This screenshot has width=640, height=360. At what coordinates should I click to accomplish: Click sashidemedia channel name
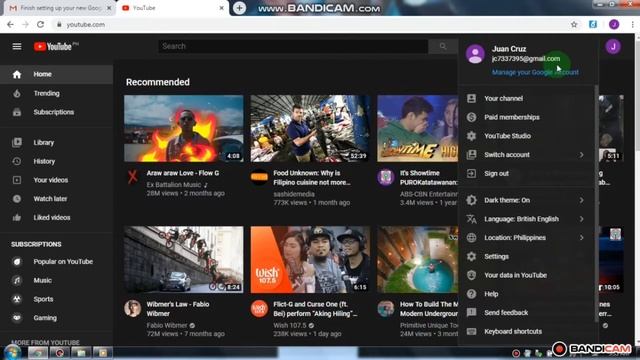pyautogui.click(x=294, y=194)
